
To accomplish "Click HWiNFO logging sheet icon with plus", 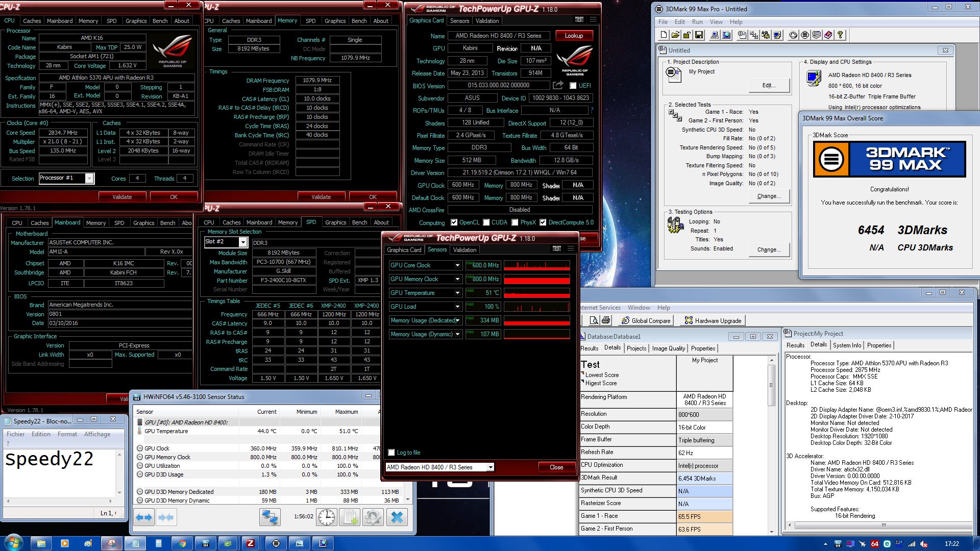I will point(350,517).
